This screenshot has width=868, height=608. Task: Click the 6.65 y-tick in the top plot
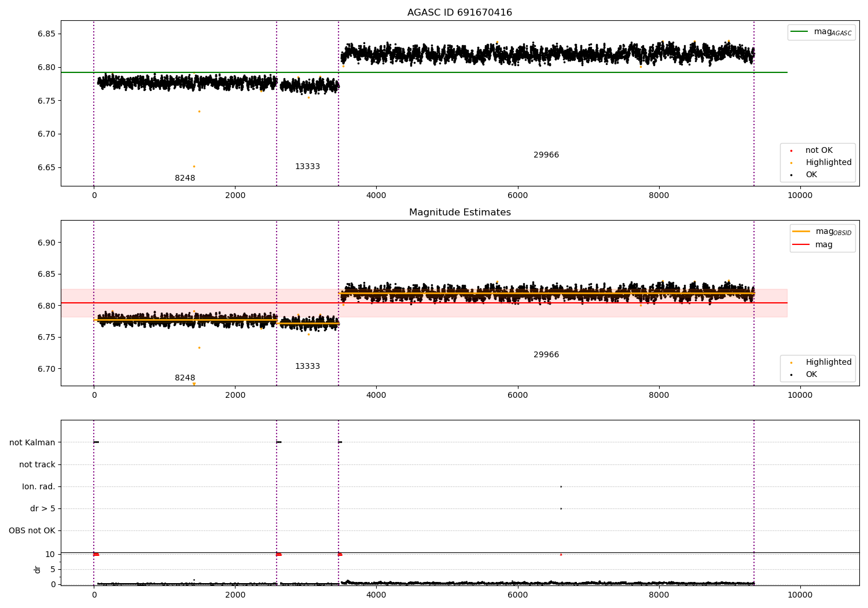tap(46, 167)
